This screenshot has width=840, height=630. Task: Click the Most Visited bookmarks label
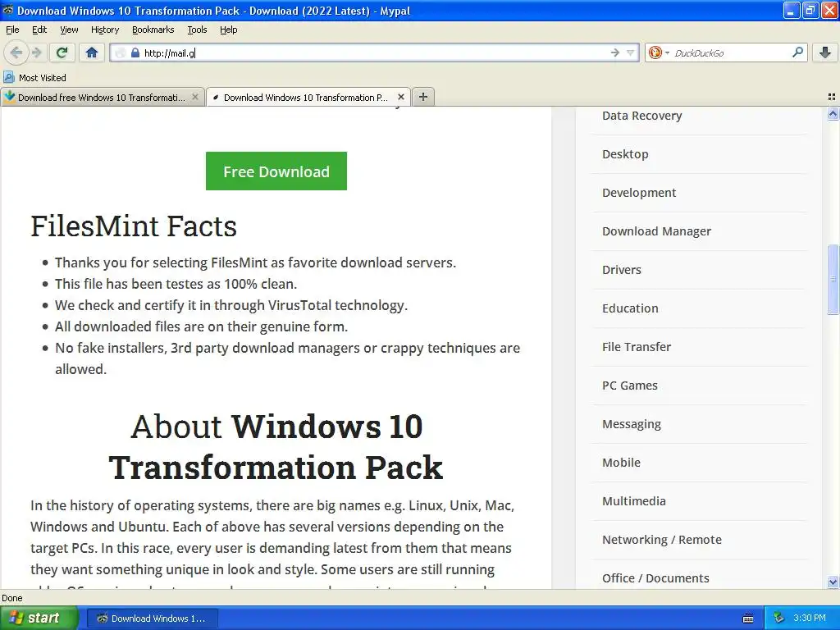coord(43,78)
